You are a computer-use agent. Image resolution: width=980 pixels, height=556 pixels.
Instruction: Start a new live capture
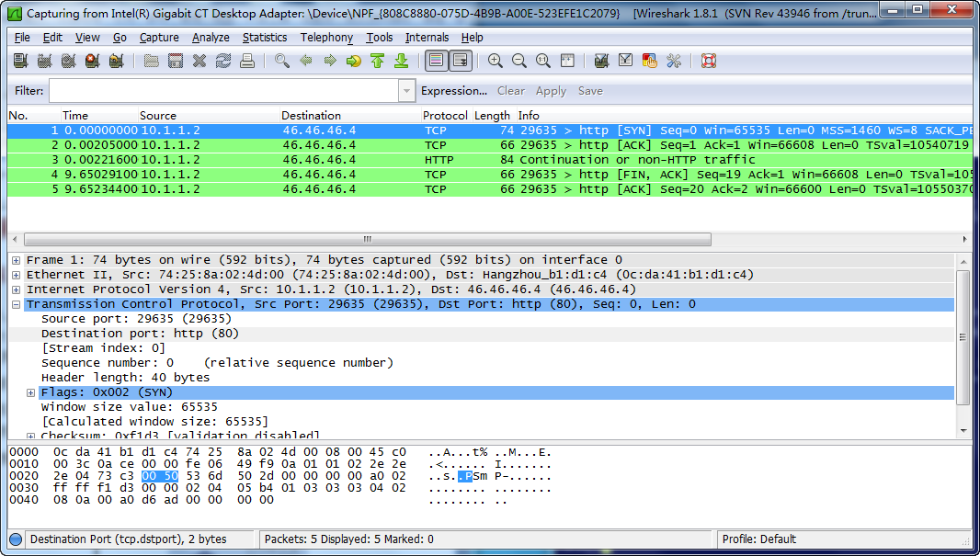pos(68,61)
